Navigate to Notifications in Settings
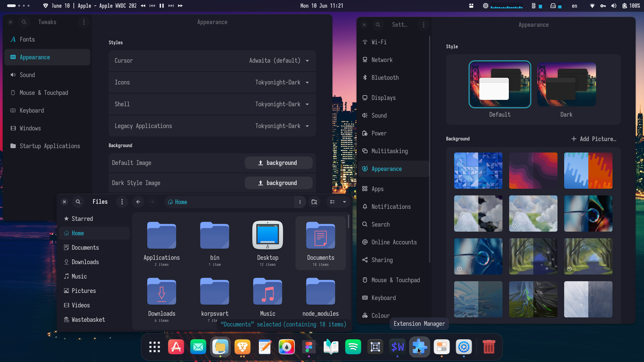The height and width of the screenshot is (362, 644). (391, 207)
